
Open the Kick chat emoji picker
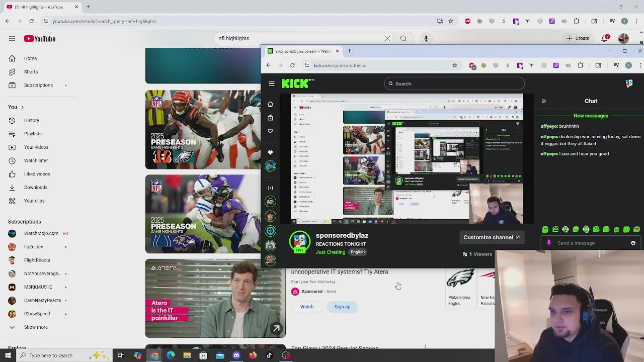click(633, 243)
